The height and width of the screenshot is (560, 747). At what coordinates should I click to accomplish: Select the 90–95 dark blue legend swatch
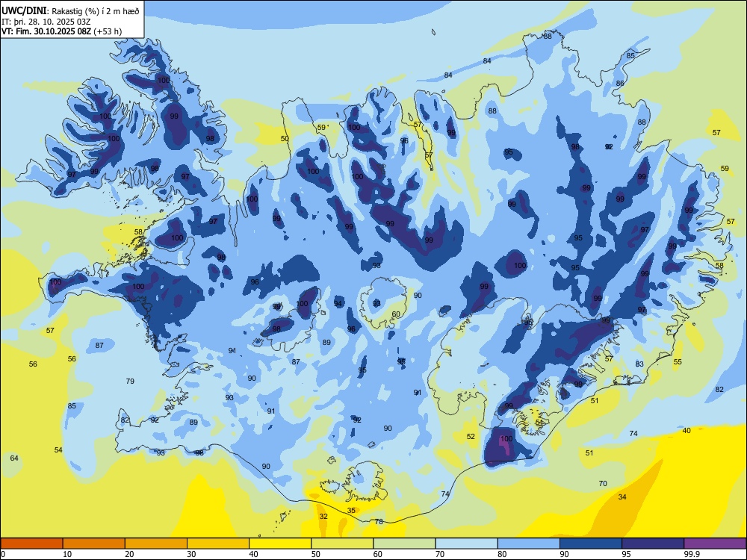click(591, 544)
